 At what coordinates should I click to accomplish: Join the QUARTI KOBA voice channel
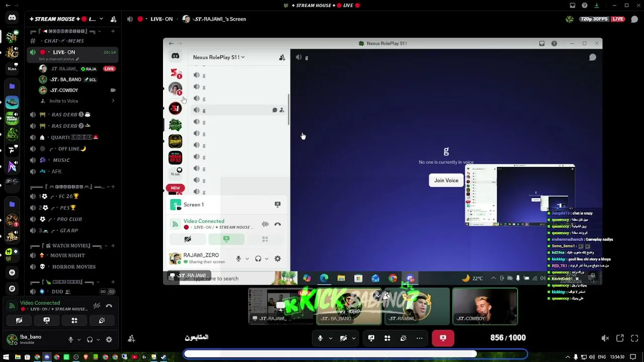click(72, 137)
